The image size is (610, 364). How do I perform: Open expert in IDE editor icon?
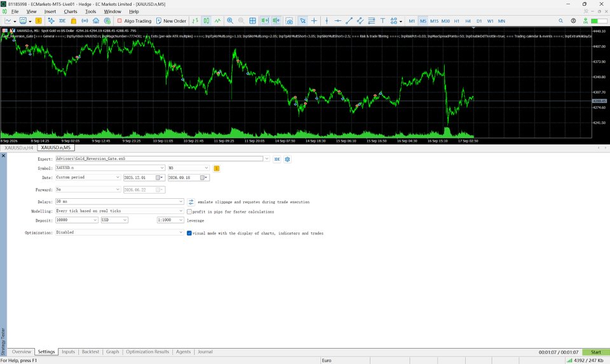point(276,159)
